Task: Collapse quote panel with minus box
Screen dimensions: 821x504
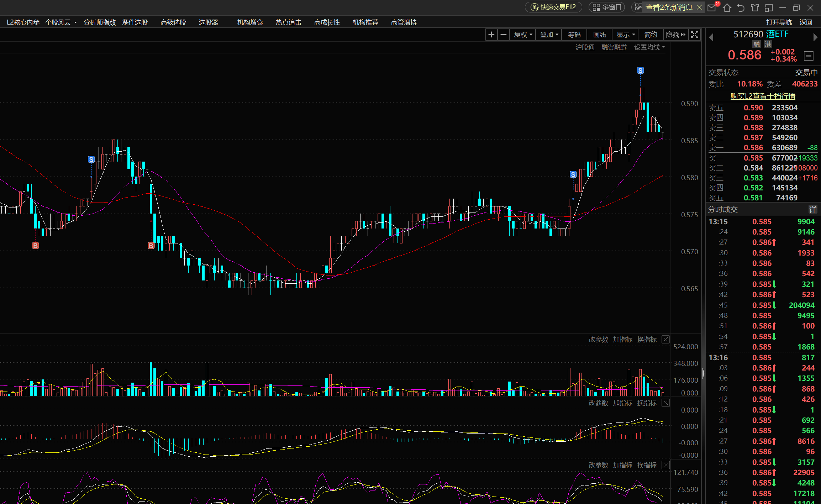Action: [x=809, y=56]
